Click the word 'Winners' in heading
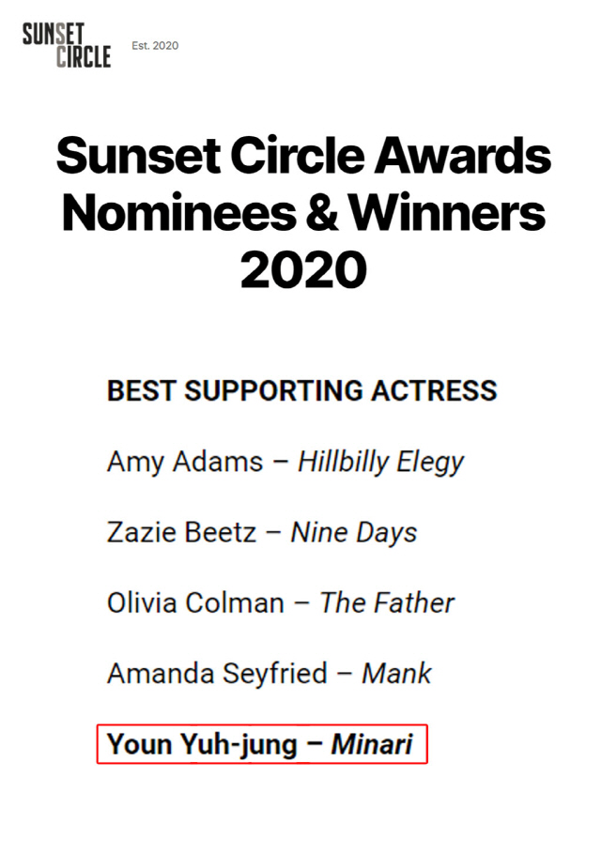601x868 pixels. pos(448,213)
